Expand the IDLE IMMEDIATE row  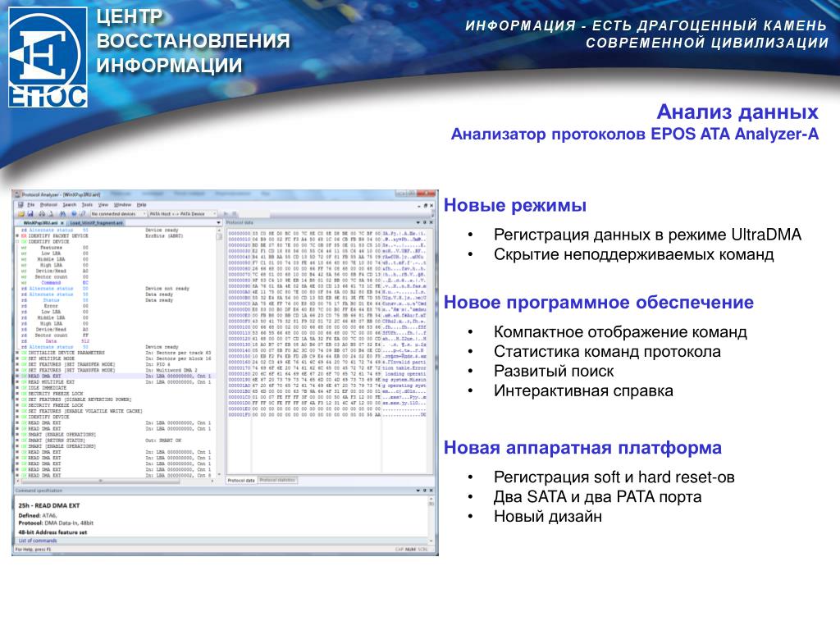coord(18,388)
